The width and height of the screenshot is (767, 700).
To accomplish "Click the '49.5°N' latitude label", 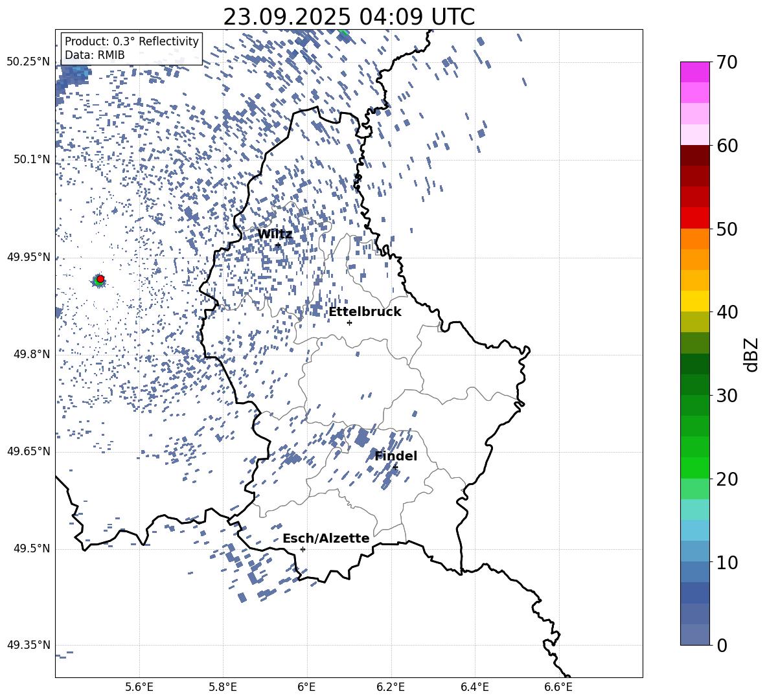I will [x=32, y=548].
